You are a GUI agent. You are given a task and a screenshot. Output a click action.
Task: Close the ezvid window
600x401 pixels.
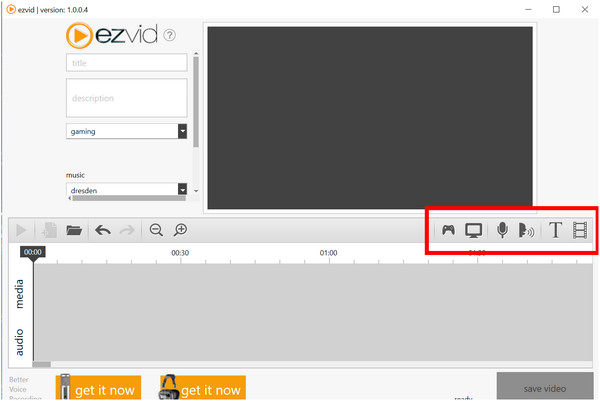(x=585, y=10)
